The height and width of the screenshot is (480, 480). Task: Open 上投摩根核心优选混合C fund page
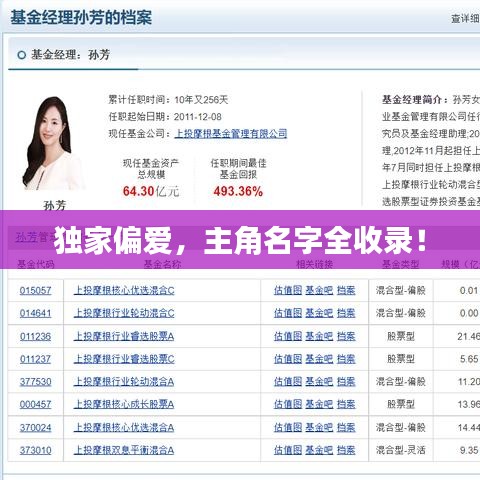(x=124, y=290)
